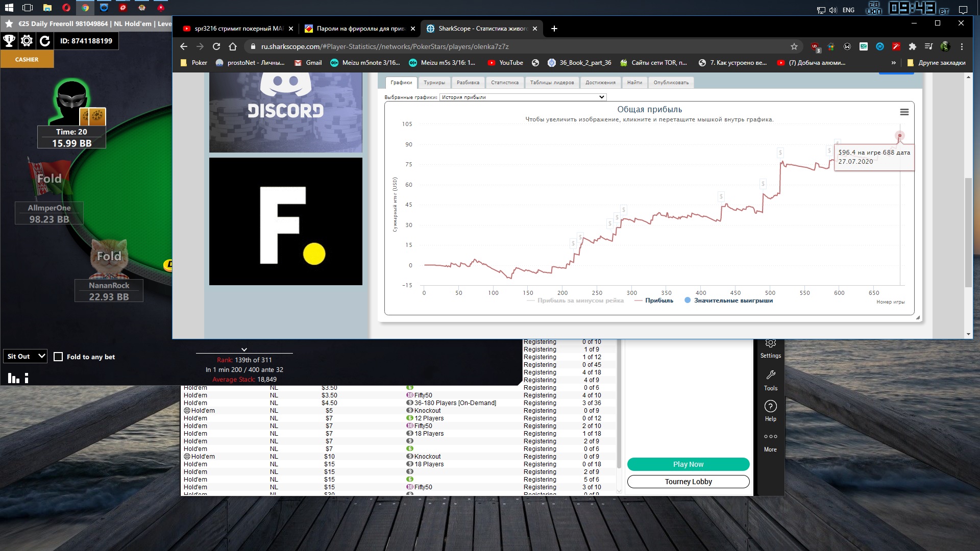Open Opera browser from taskbar
Viewport: 980px width, 551px height.
[x=66, y=8]
